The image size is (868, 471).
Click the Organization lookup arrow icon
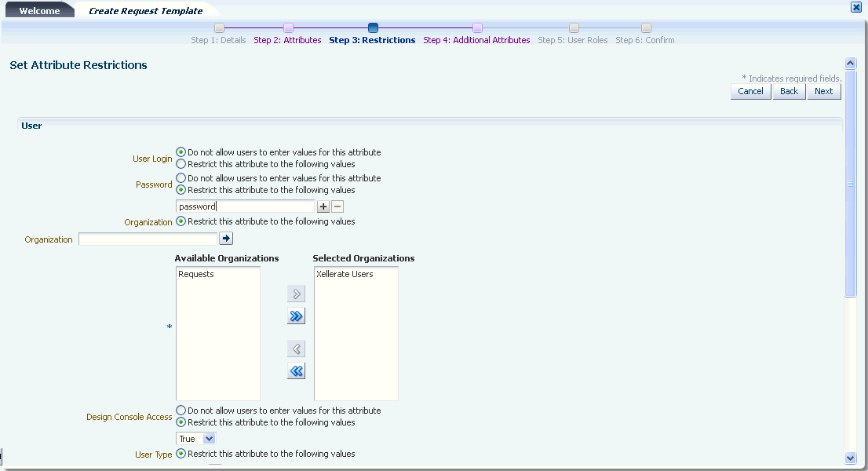pos(226,238)
